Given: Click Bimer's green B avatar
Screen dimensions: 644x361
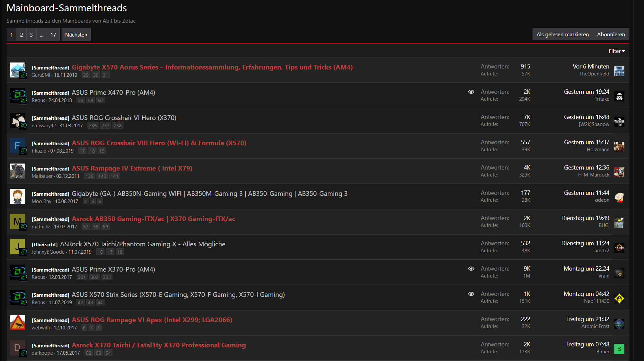Looking at the screenshot, I should tap(619, 349).
